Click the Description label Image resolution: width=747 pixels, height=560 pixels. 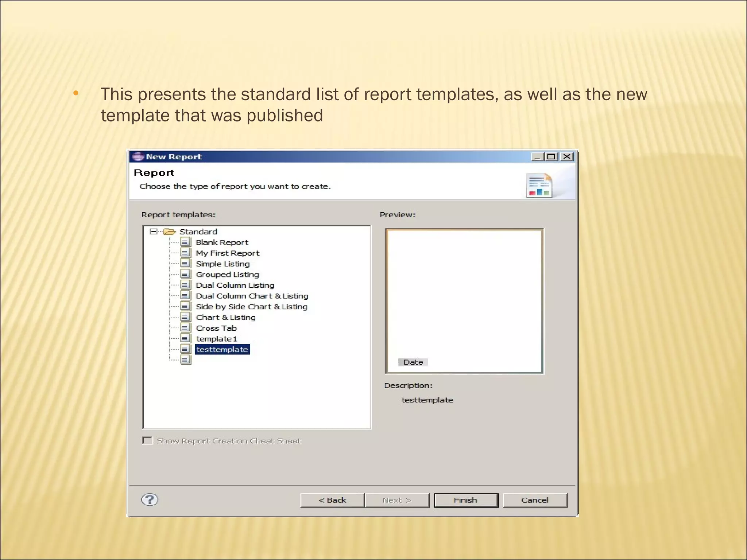coord(408,385)
